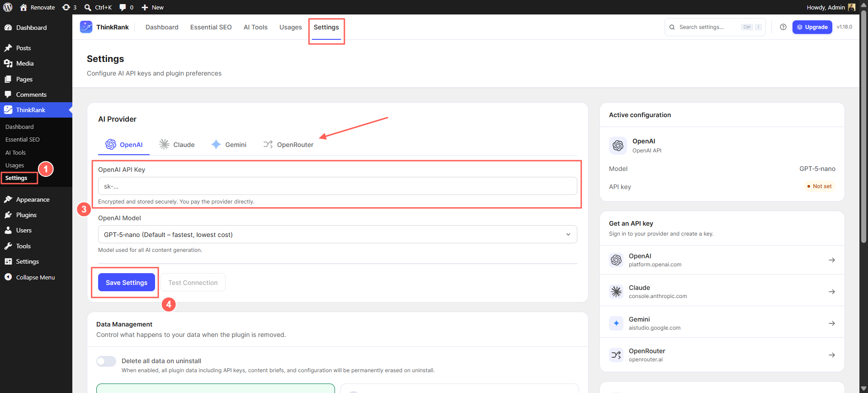Click the help question mark icon

pos(783,27)
